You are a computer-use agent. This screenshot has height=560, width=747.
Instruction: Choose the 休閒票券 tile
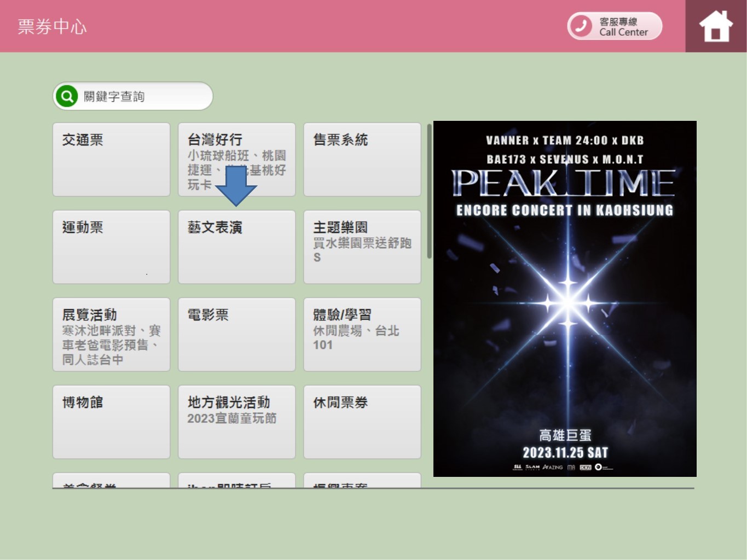click(x=362, y=422)
